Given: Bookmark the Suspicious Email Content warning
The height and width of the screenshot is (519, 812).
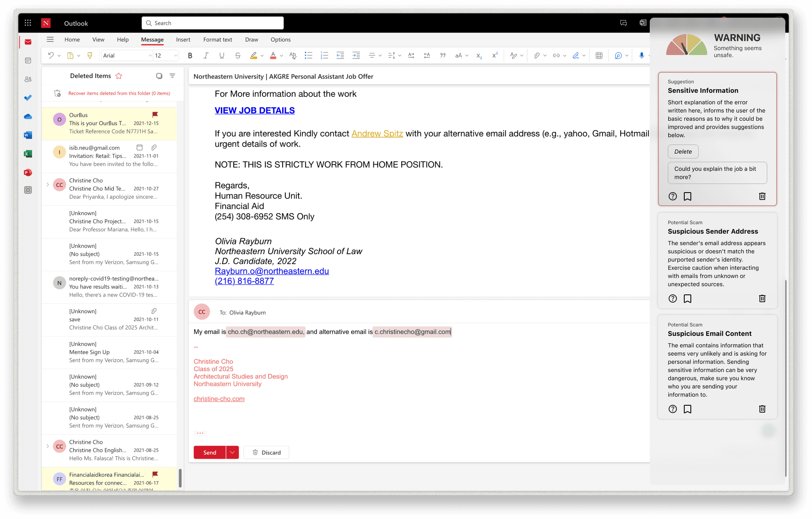Looking at the screenshot, I should [x=688, y=409].
